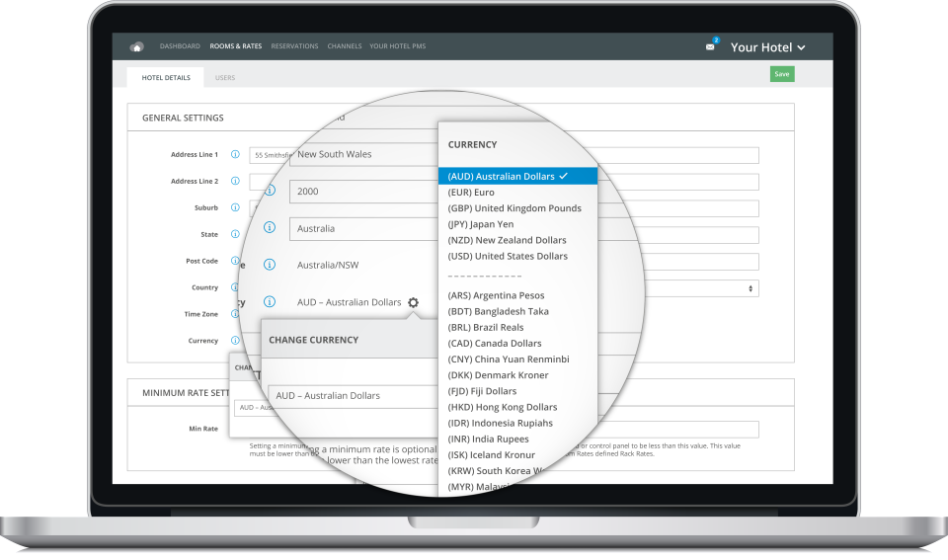Open Rooms & Rates menu
948x560 pixels.
(236, 46)
